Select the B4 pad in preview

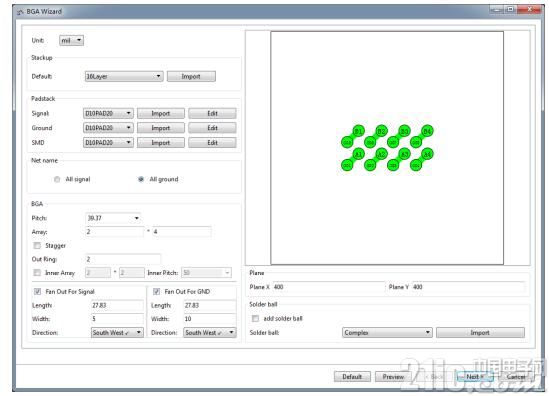click(x=427, y=131)
